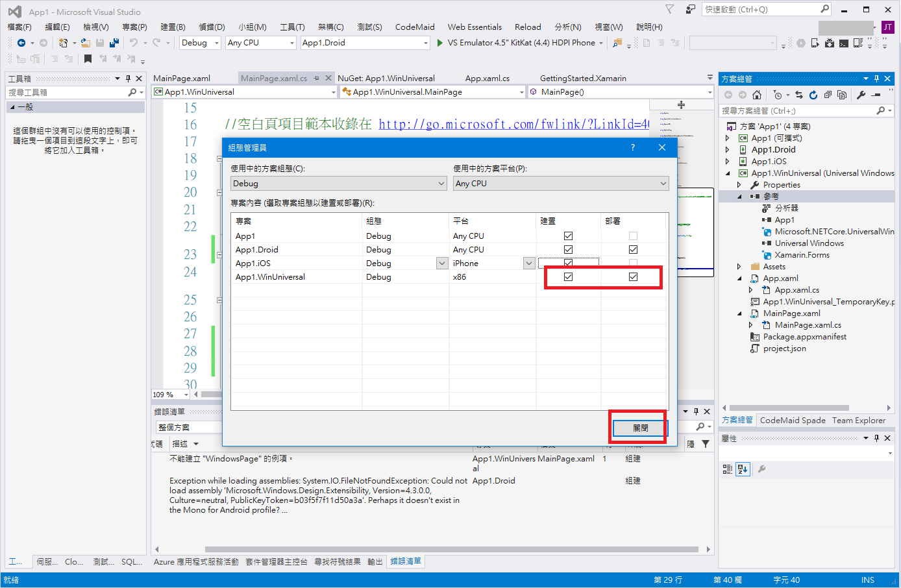Open Android Adb command prompt icon
Viewport: 901px width, 588px height.
pyautogui.click(x=843, y=43)
